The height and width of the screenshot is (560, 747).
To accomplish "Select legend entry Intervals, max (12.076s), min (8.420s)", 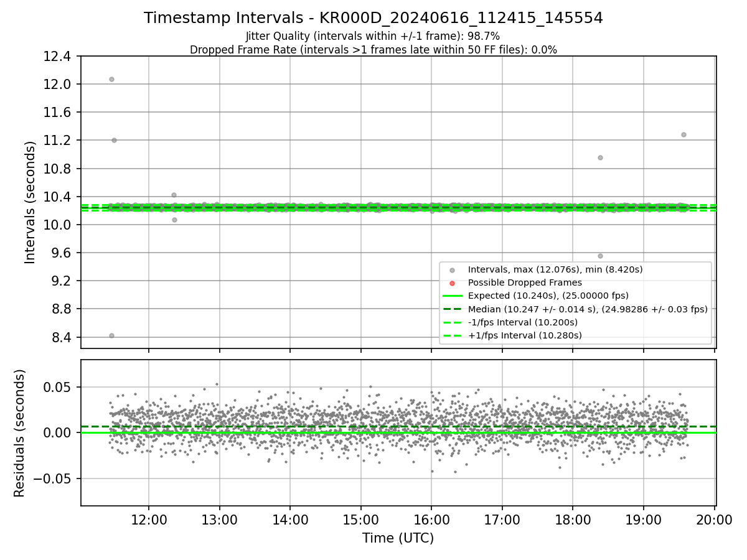I will click(555, 269).
